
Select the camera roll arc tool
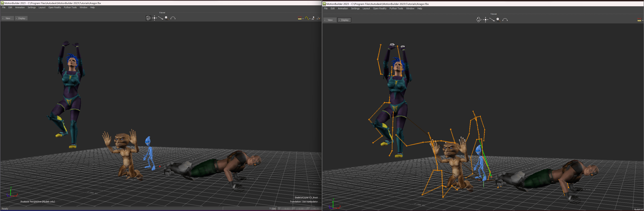tap(173, 18)
